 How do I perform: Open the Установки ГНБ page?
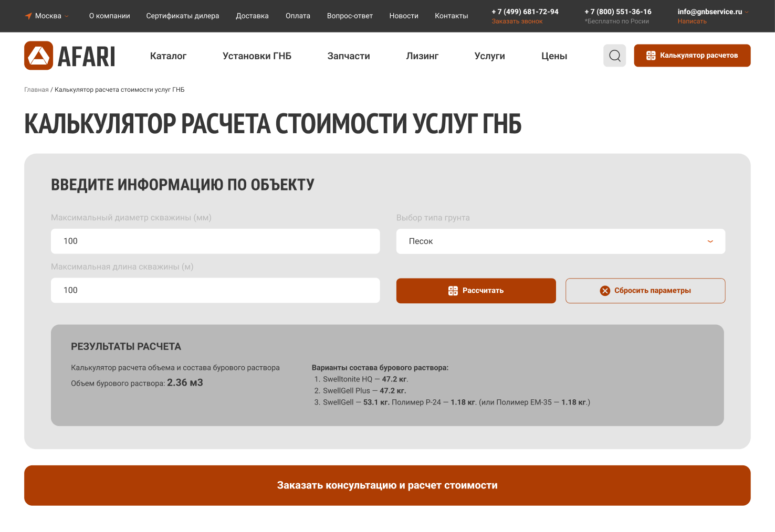257,56
